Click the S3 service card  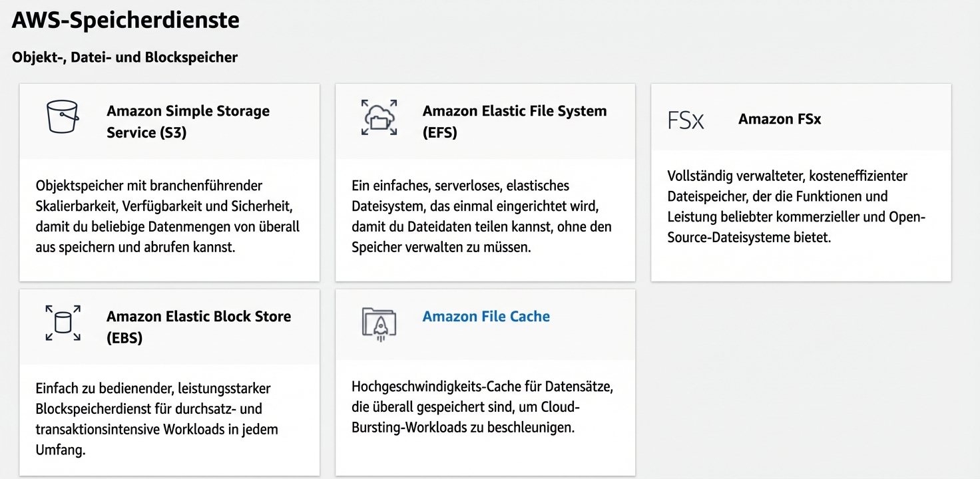[x=170, y=182]
